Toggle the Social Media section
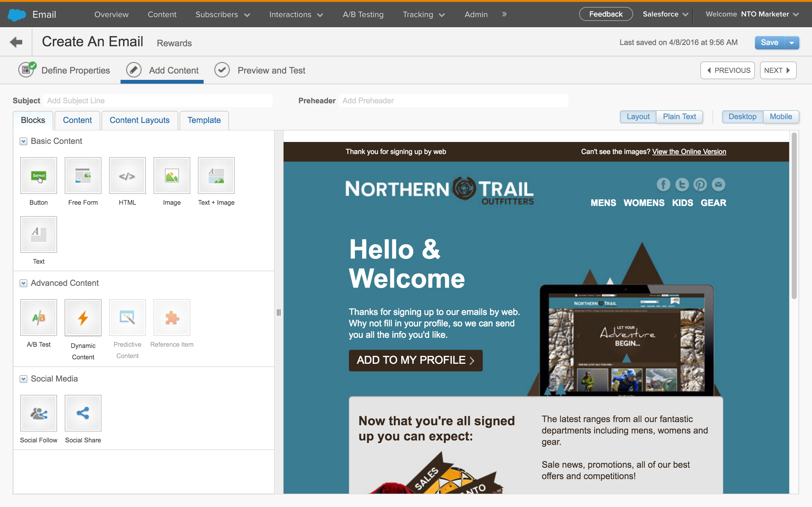Screen dimensions: 812x507 23,379
